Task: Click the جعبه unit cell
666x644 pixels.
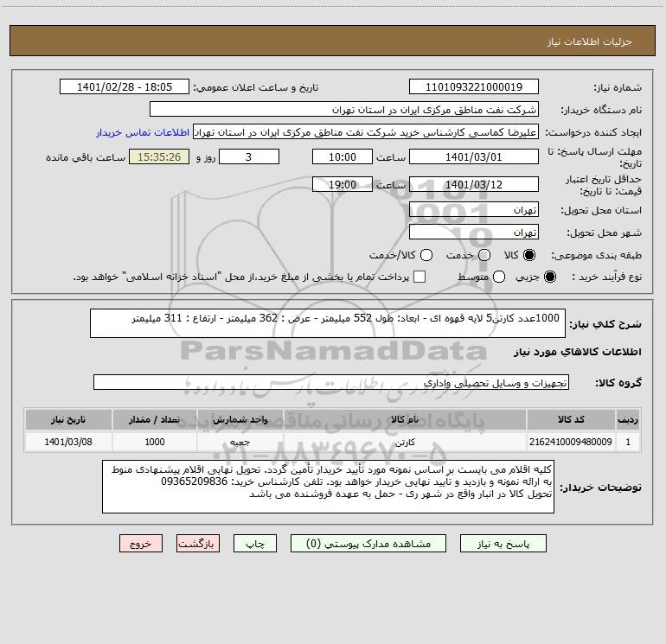Action: 240,442
